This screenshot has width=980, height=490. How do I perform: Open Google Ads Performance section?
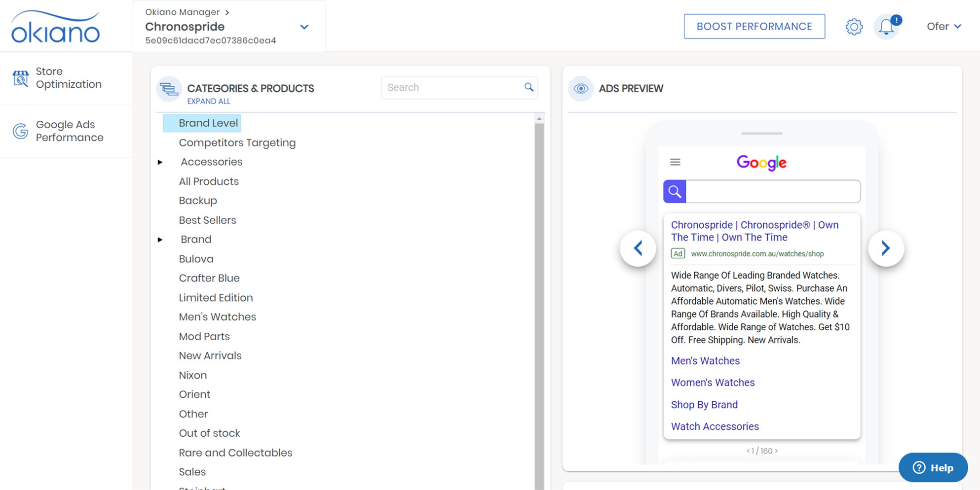click(66, 131)
